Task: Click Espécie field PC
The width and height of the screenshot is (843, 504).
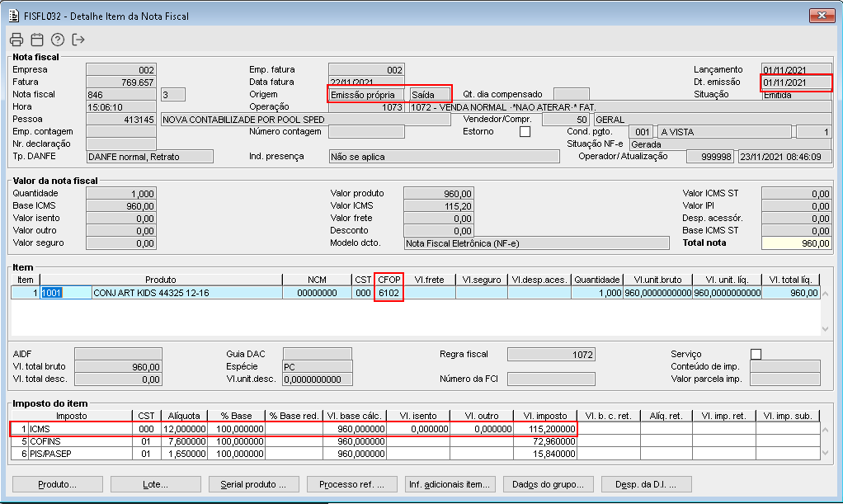Action: pyautogui.click(x=318, y=367)
